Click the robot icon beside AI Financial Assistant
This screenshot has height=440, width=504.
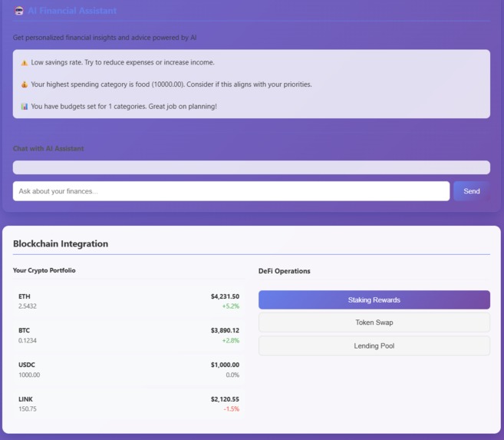coord(19,11)
